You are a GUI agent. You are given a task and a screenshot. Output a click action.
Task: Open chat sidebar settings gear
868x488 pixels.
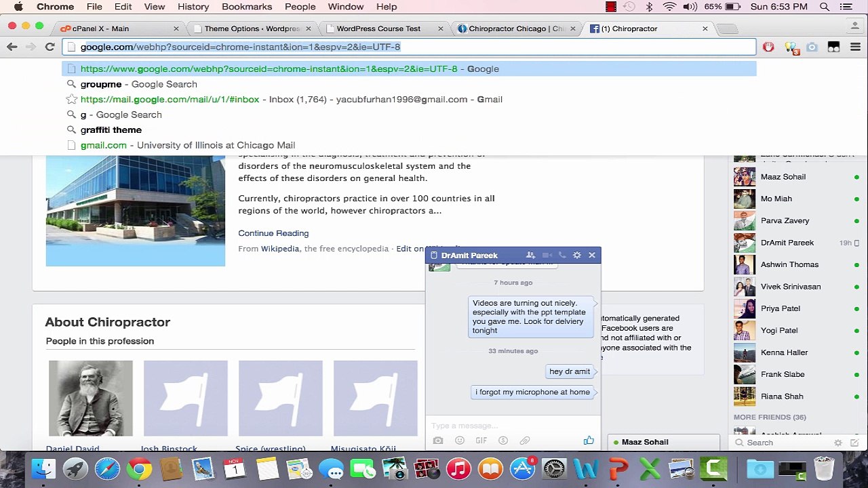pos(838,443)
